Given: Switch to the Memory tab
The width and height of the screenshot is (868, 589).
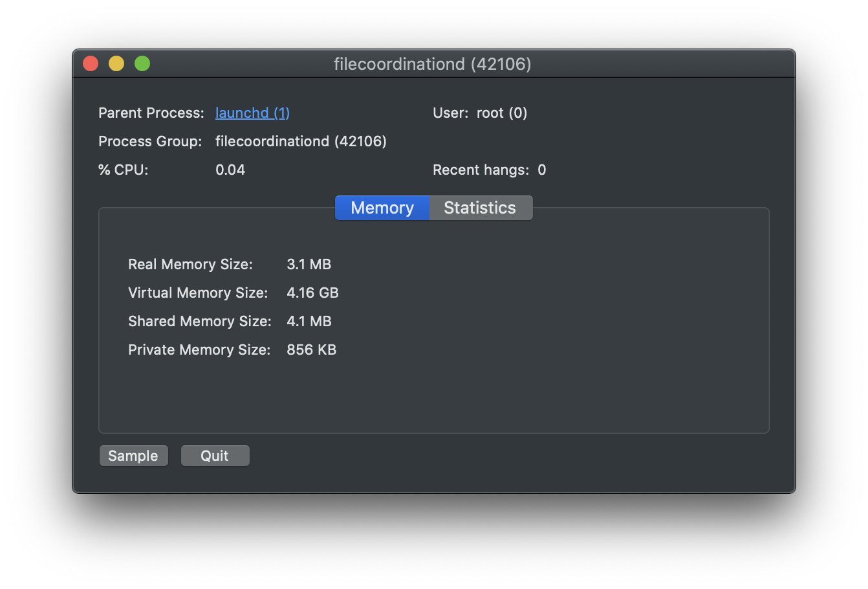Looking at the screenshot, I should (382, 208).
